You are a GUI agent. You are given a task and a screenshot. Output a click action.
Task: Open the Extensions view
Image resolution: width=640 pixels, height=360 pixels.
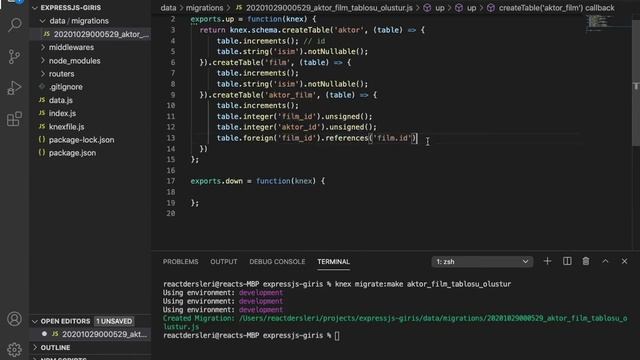(15, 119)
